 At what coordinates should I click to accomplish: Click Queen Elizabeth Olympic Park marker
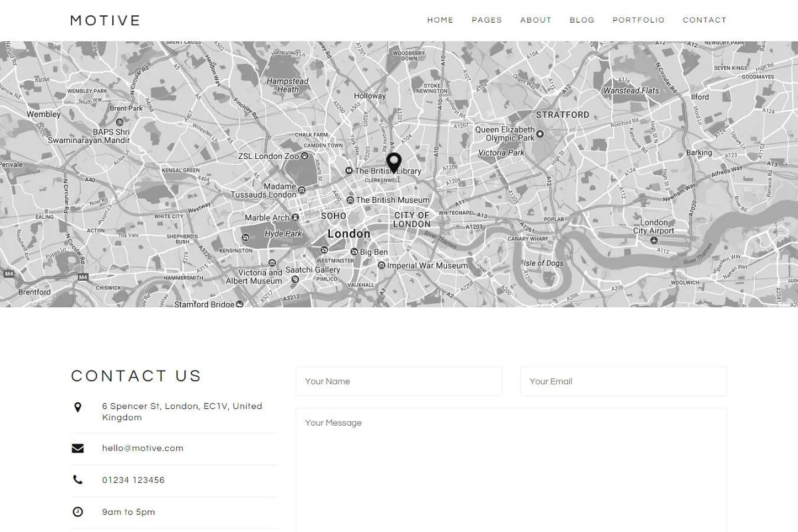coord(540,134)
